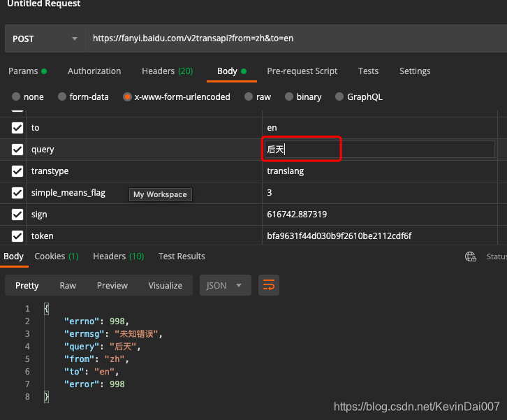The height and width of the screenshot is (420, 507).
Task: Go to the Tests tab
Action: 368,71
